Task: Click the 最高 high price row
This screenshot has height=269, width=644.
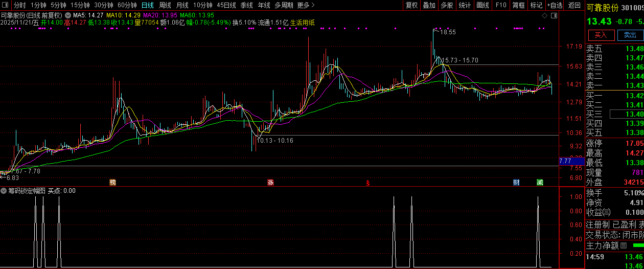Action: 614,153
